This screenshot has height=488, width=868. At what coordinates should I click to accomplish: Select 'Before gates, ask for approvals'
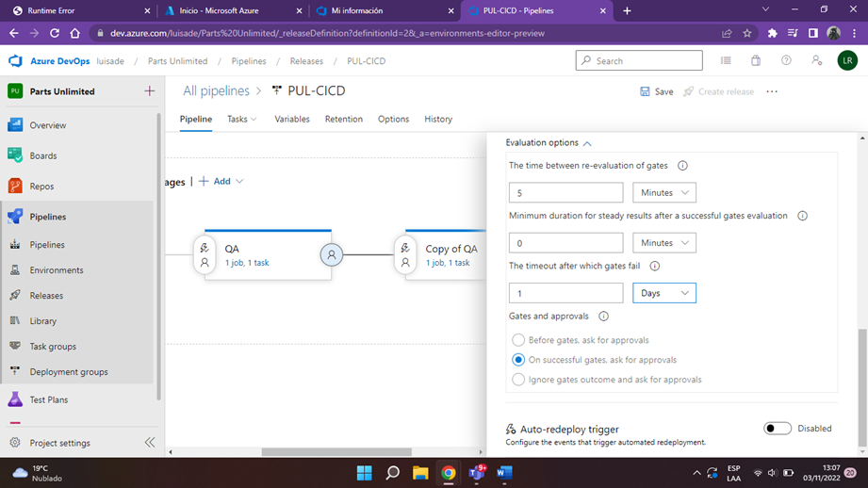click(518, 340)
